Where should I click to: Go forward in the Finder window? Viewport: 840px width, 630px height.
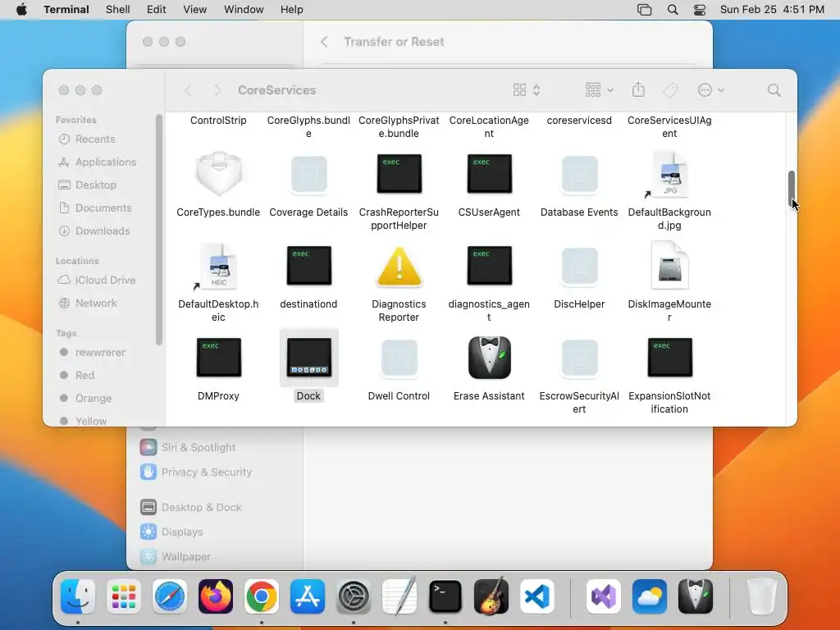coord(217,90)
